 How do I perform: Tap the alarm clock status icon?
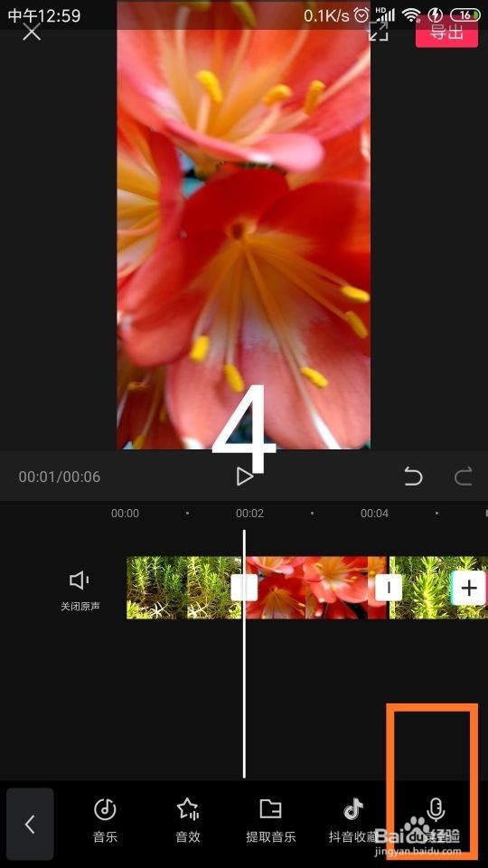coord(361,15)
